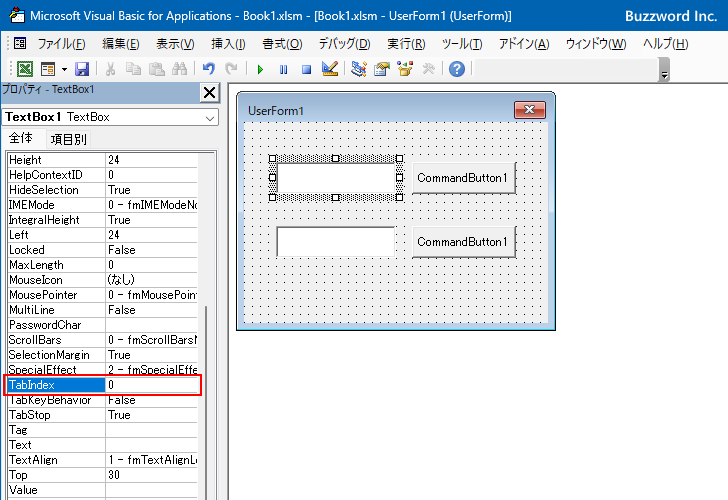The width and height of the screenshot is (728, 500).
Task: Select the PasswordChar property row
Action: click(103, 325)
